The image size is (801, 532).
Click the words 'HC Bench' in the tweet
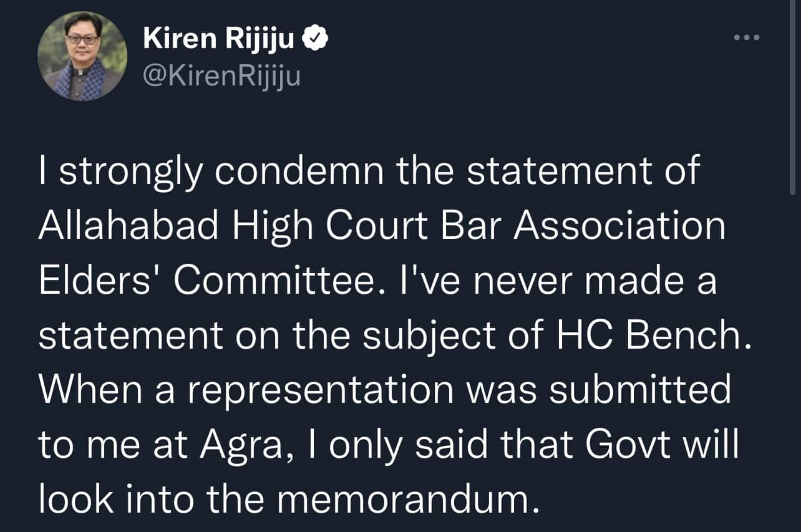(x=646, y=336)
